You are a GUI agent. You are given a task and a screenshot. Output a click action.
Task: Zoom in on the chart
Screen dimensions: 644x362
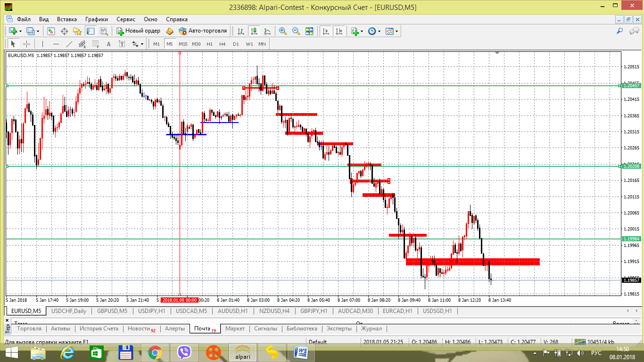click(x=283, y=31)
